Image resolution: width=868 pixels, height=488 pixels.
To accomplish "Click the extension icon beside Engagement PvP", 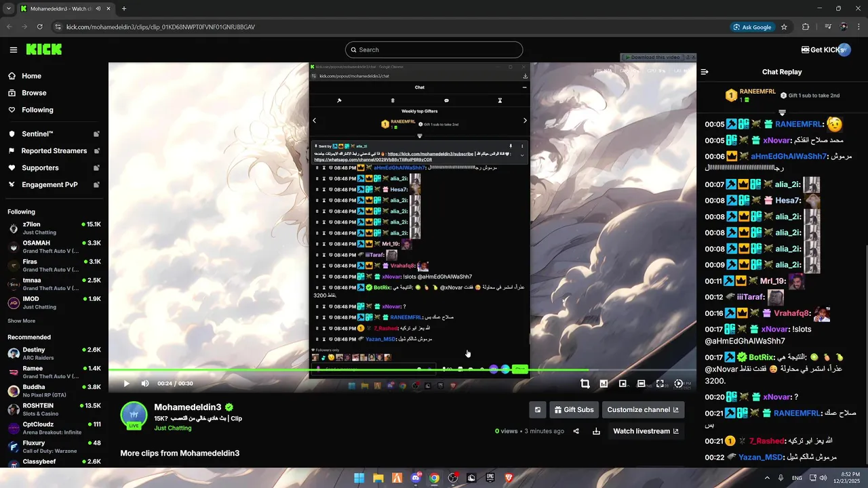I will coord(96,185).
